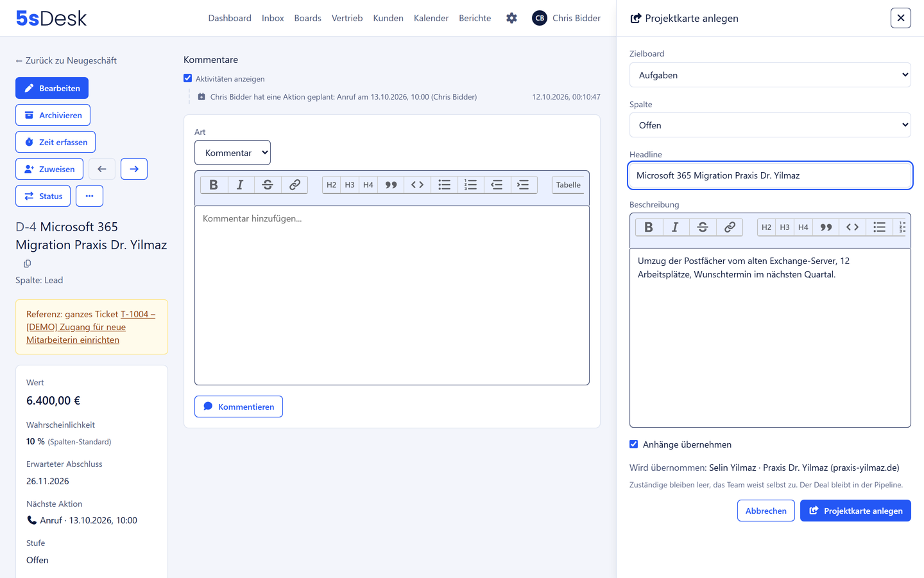
Task: Apply bold in the comment editor toolbar
Action: pos(214,185)
